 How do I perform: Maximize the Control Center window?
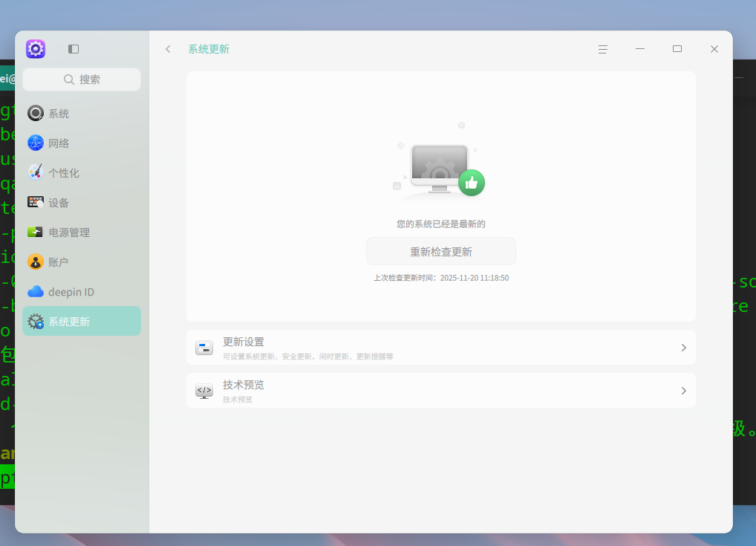[x=677, y=49]
